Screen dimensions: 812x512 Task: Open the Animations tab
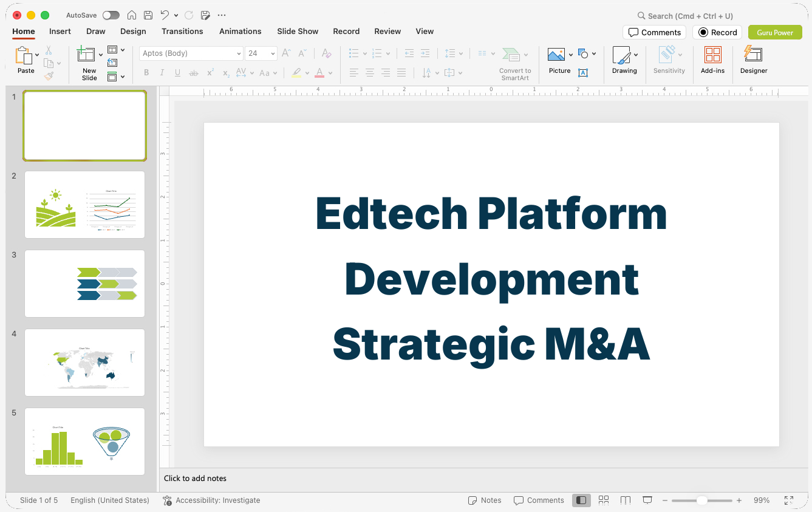coord(241,31)
